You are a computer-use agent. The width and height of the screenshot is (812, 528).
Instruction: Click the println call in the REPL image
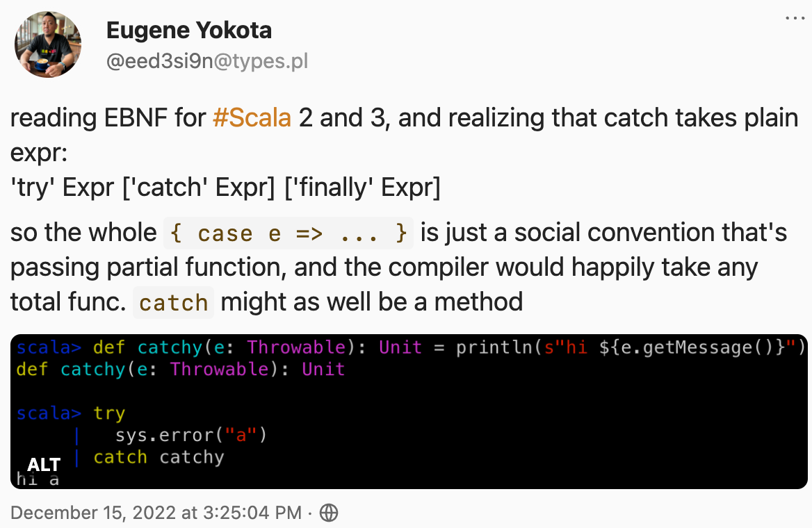(x=631, y=347)
